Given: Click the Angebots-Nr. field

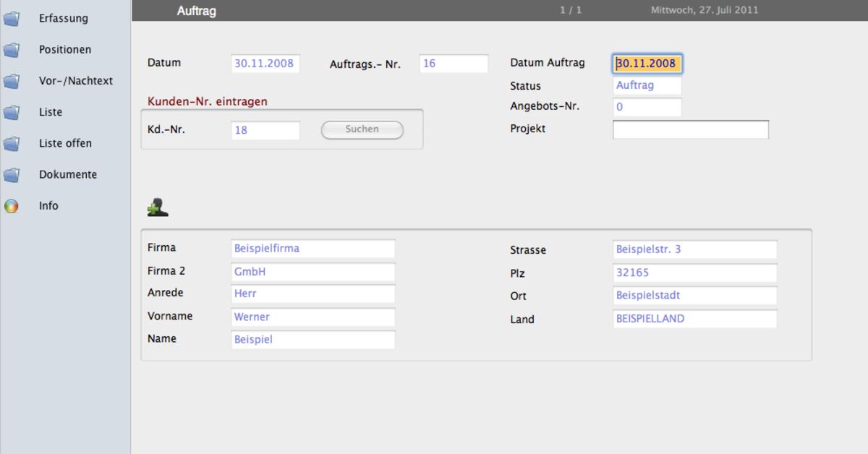Looking at the screenshot, I should tap(647, 107).
